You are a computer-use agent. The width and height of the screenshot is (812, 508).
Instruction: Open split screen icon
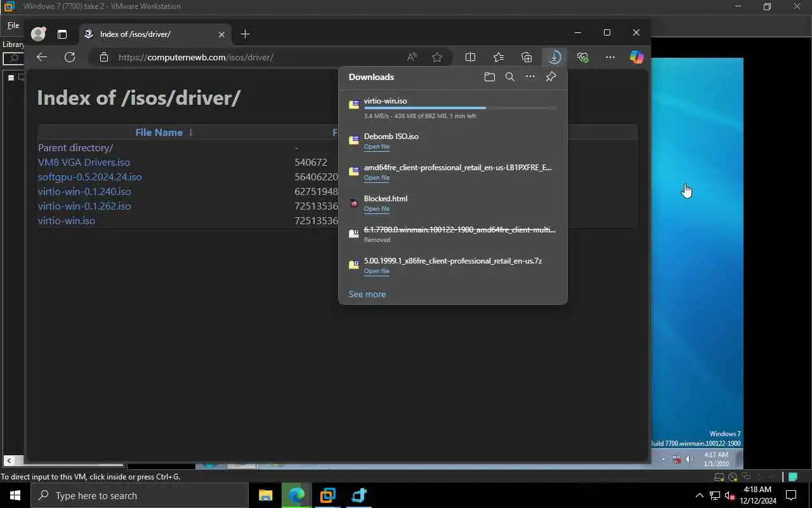pos(470,57)
